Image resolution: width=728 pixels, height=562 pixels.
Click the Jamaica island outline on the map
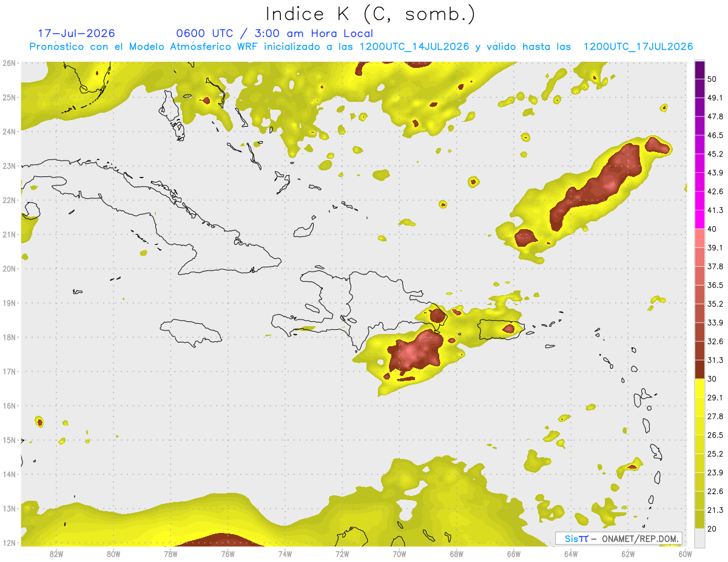(x=190, y=332)
